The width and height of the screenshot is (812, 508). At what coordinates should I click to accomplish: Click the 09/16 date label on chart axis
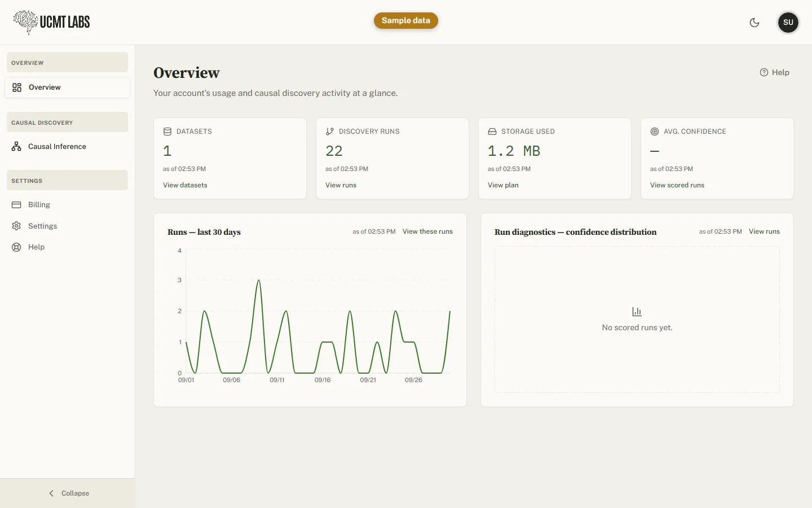(323, 380)
